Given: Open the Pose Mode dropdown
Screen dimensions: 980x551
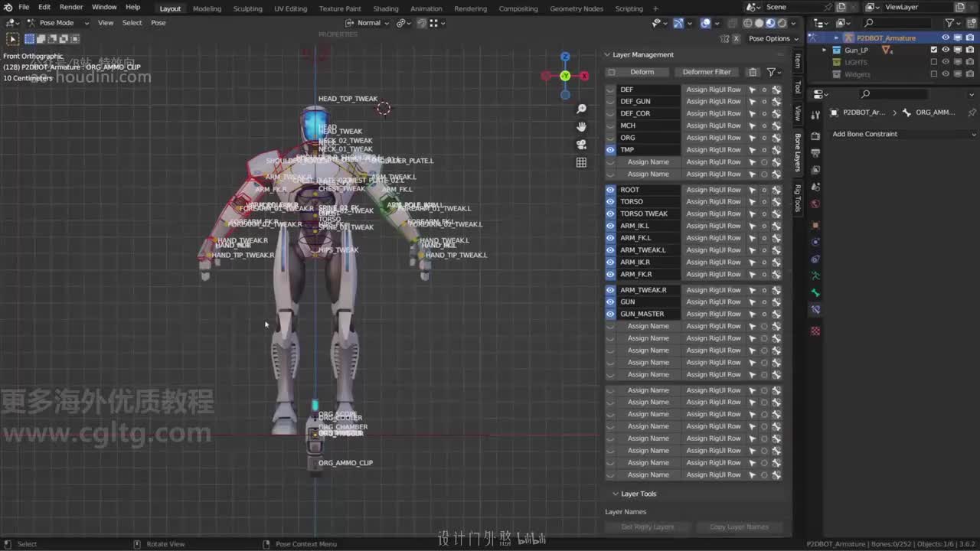Looking at the screenshot, I should coord(58,23).
